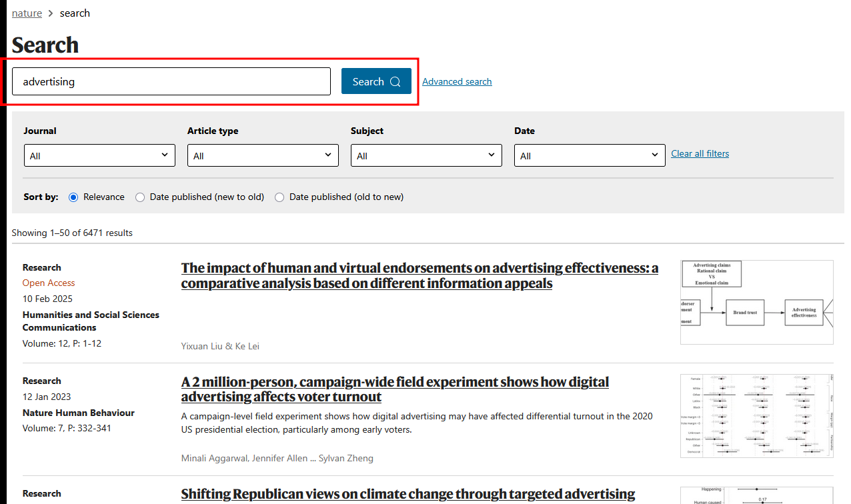Open Shifting Republican views on climate article
The height and width of the screenshot is (504, 851).
407,494
